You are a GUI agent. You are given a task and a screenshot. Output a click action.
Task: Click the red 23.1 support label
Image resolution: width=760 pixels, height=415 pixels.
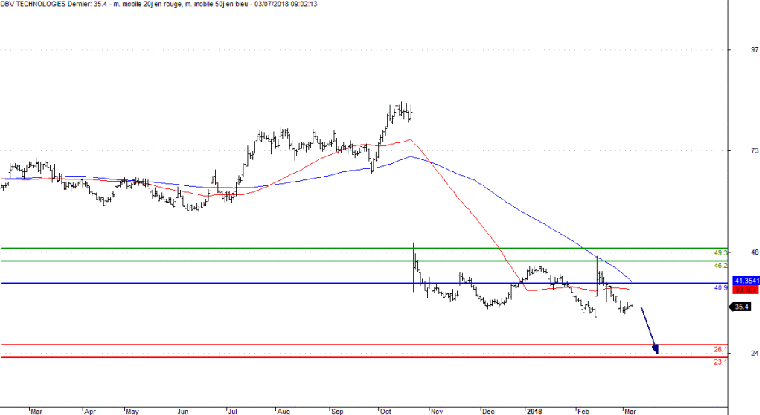(721, 362)
